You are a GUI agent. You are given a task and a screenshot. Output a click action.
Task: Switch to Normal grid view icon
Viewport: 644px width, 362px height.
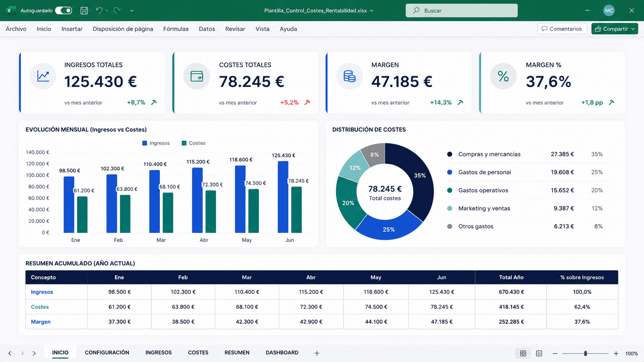click(x=523, y=353)
